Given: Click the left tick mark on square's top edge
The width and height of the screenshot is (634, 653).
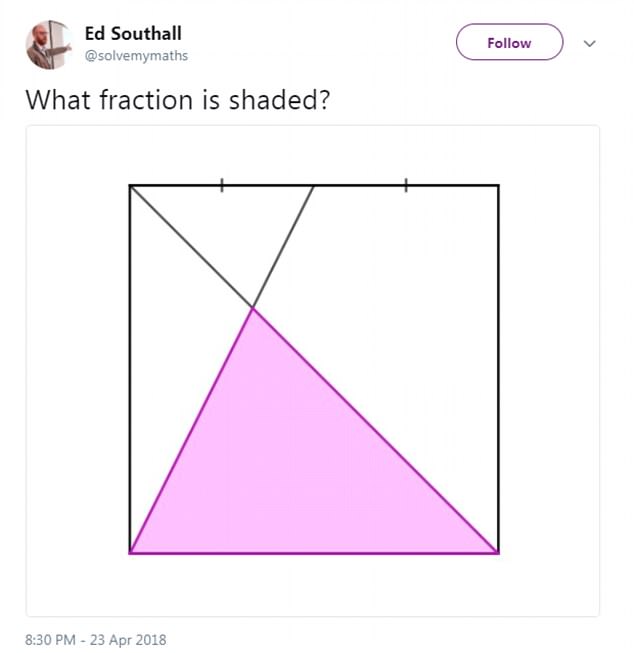Looking at the screenshot, I should point(222,185).
